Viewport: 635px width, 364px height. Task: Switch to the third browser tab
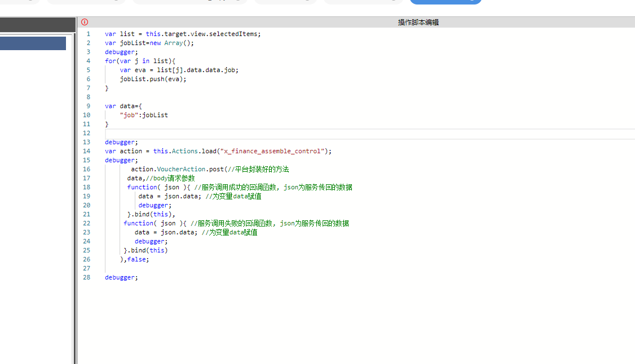click(x=186, y=3)
